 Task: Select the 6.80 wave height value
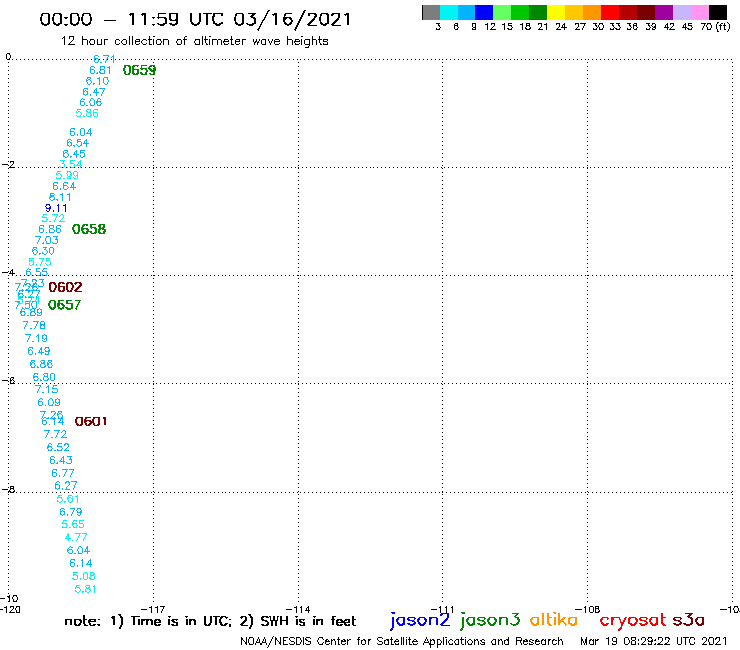(x=44, y=377)
